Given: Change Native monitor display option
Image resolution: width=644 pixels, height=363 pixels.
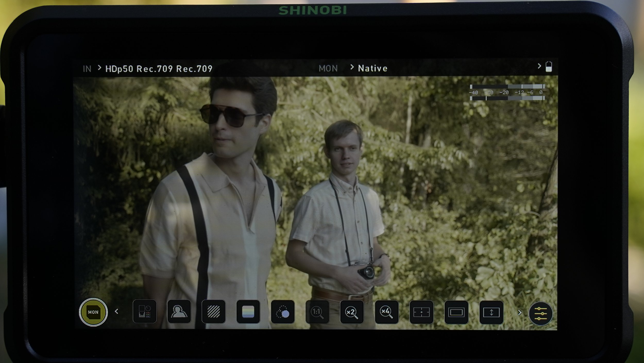Looking at the screenshot, I should click(x=372, y=68).
